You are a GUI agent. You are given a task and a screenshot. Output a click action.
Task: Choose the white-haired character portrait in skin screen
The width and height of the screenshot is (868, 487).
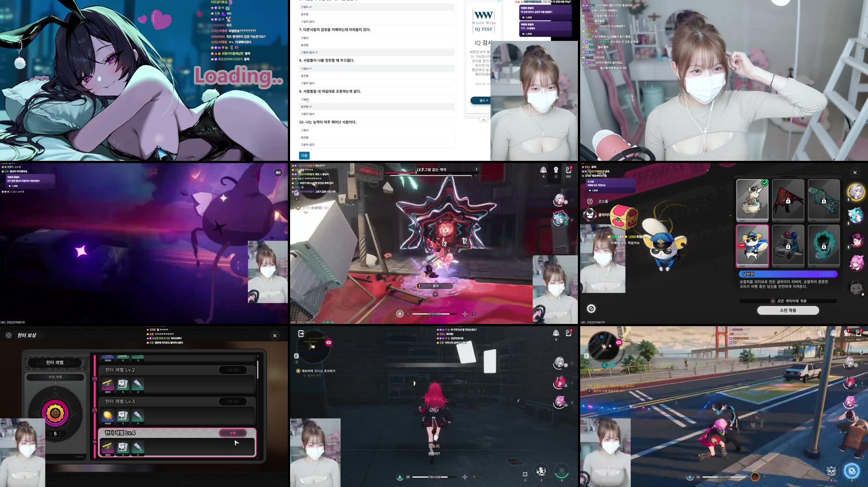pyautogui.click(x=855, y=193)
